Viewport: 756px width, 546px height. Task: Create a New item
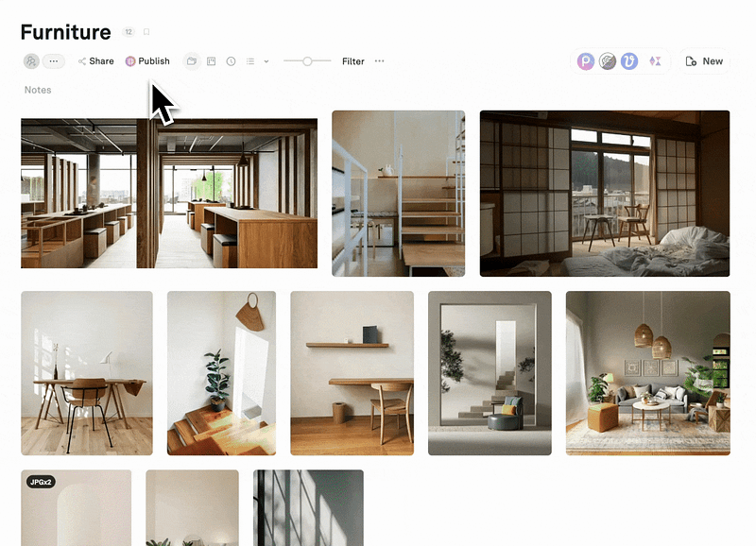point(704,61)
